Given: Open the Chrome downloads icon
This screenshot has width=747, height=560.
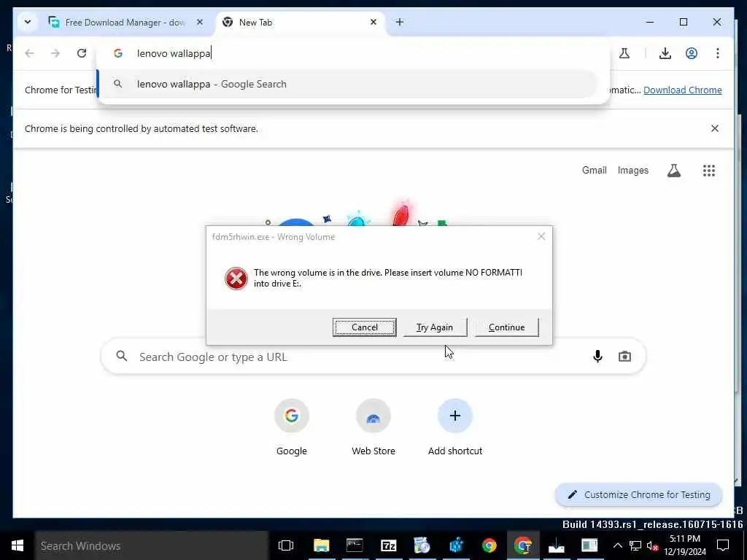Looking at the screenshot, I should pyautogui.click(x=665, y=53).
